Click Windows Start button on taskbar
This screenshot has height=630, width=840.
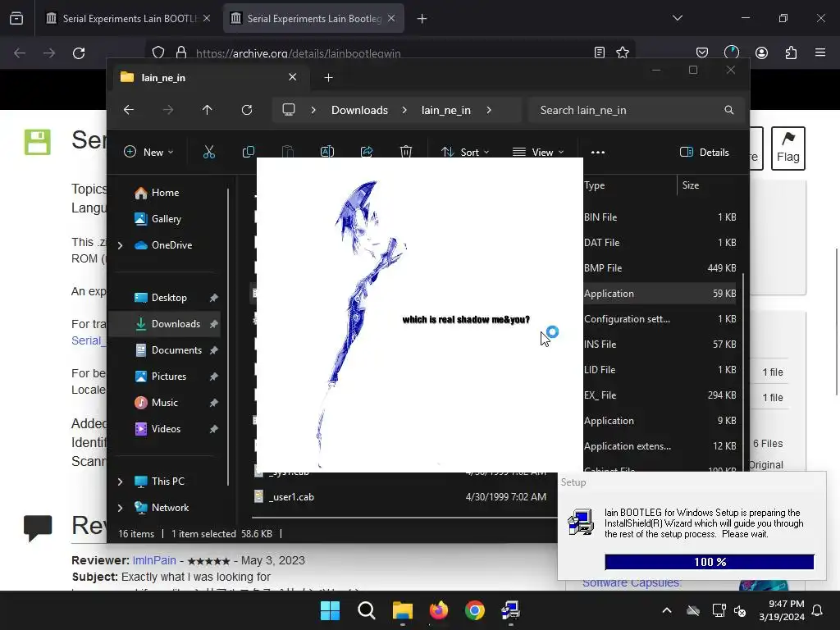(330, 610)
